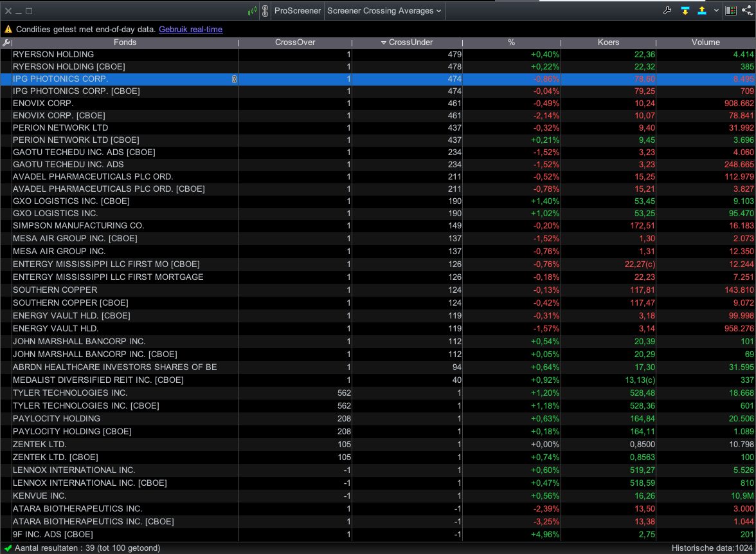756x554 pixels.
Task: Select ENERGY VAULT HLD. [CBOE] row
Action: pyautogui.click(x=378, y=315)
